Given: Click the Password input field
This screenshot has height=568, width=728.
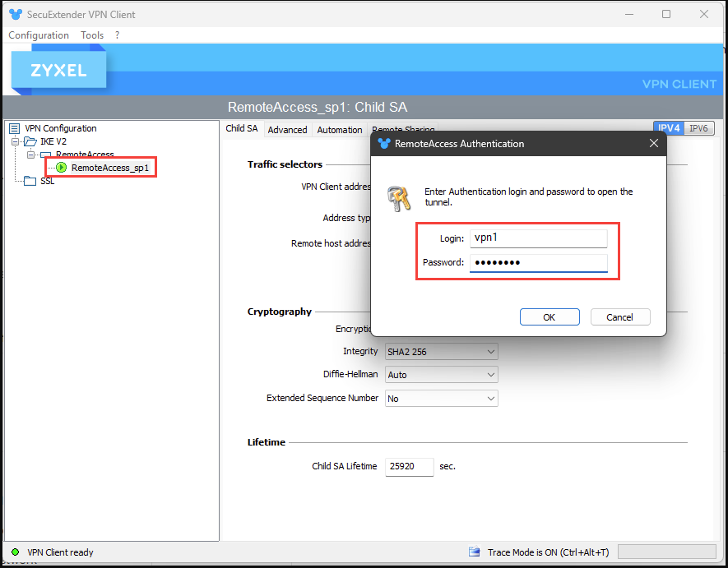Looking at the screenshot, I should [538, 263].
